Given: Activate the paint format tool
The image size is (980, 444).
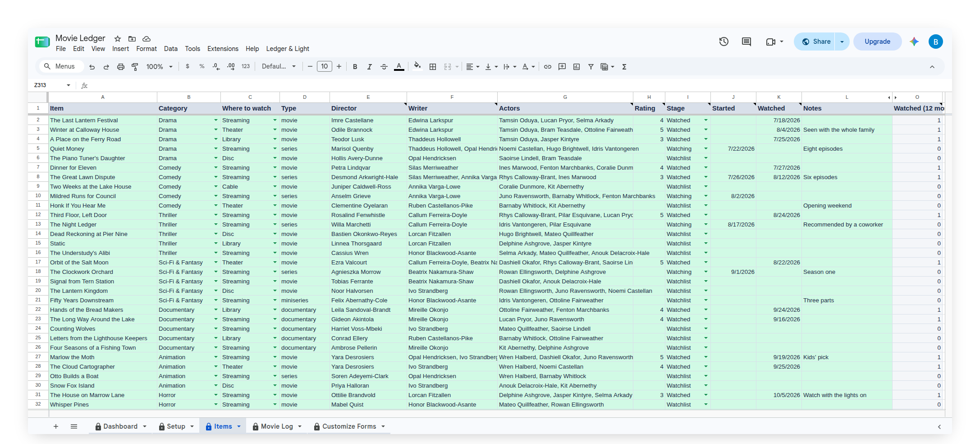Looking at the screenshot, I should tap(135, 67).
